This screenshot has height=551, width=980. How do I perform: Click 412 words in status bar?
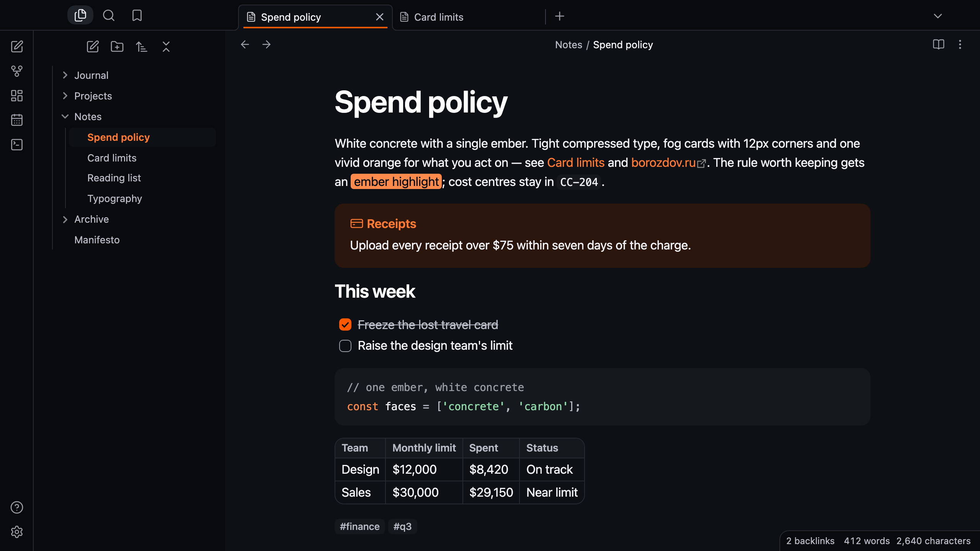coord(867,541)
